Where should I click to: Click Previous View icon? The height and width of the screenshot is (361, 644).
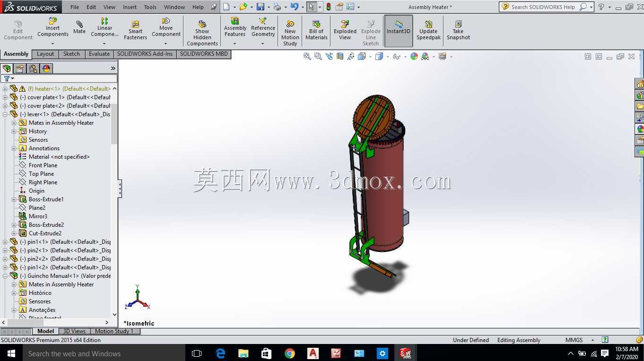(329, 56)
